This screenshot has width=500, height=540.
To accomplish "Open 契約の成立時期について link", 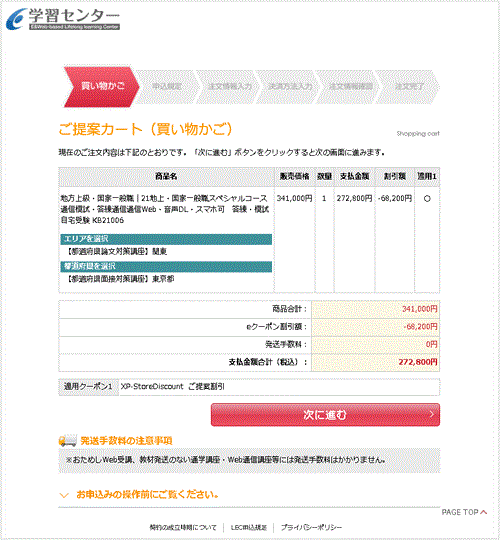I will click(x=183, y=528).
